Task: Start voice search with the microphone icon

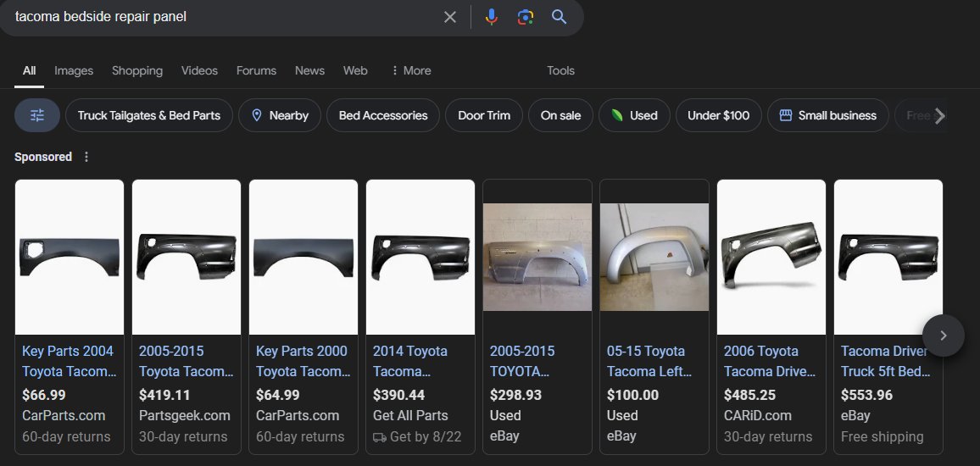Action: tap(491, 17)
